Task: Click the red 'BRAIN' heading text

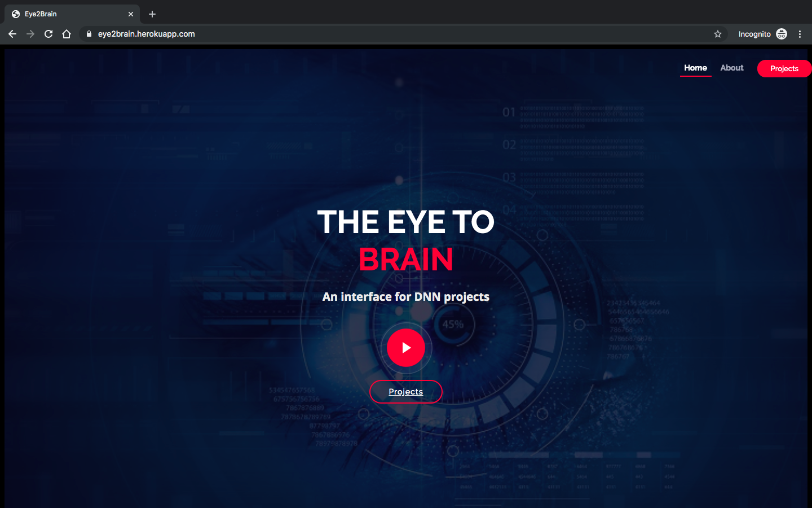Action: [406, 260]
